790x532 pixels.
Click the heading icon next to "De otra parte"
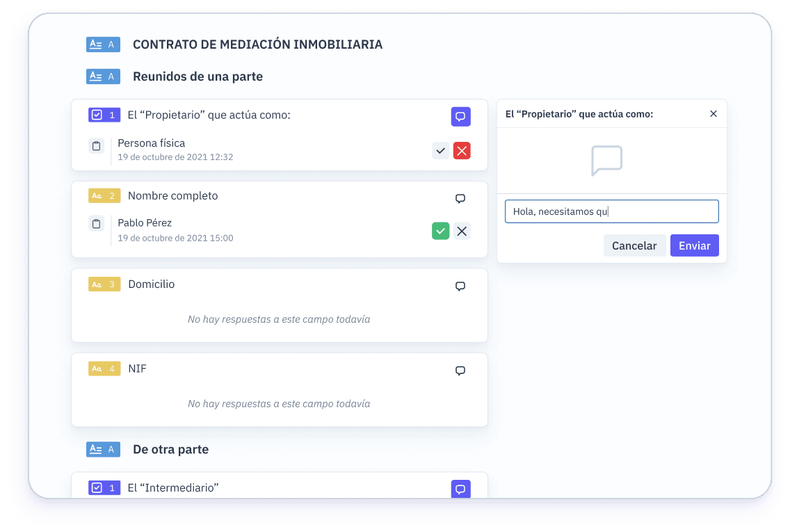tap(103, 449)
